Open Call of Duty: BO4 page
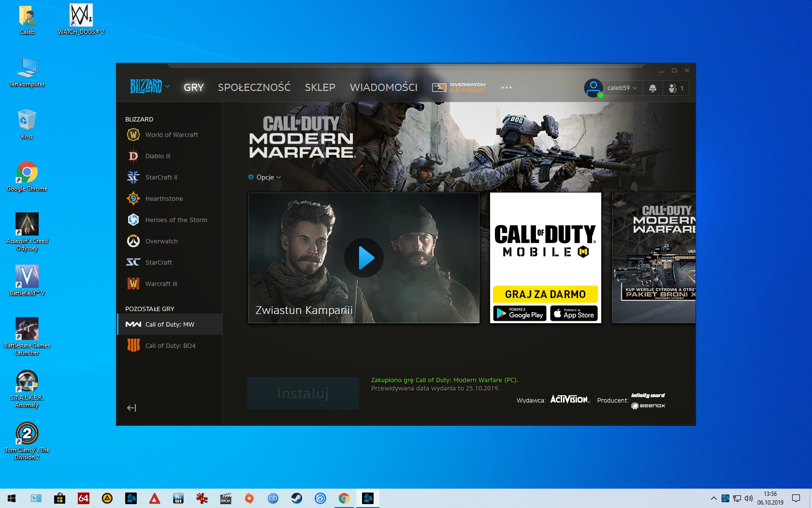This screenshot has height=508, width=812. click(x=169, y=345)
